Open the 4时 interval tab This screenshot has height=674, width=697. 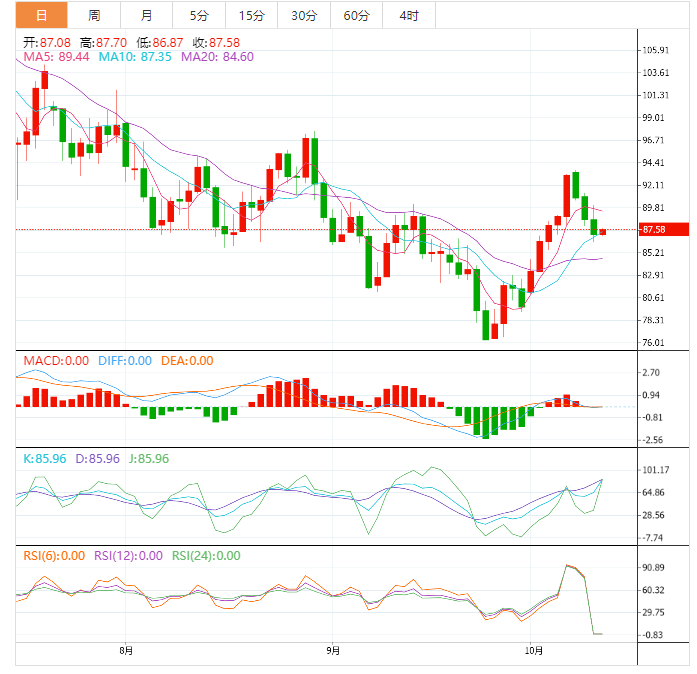pyautogui.click(x=409, y=16)
